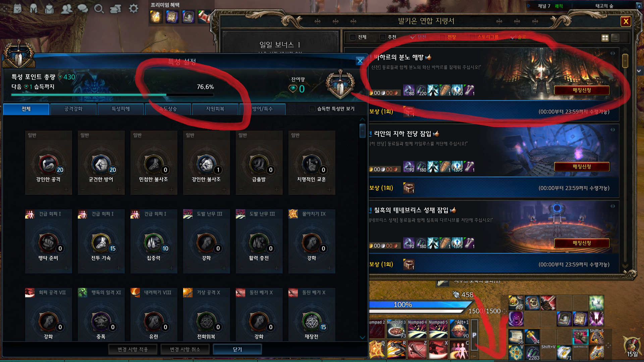Toggle the 추천 filter checkbox

pyautogui.click(x=382, y=37)
